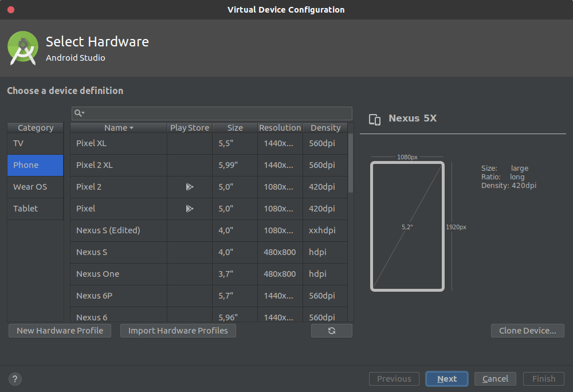Click the Category column header
Screen dimensions: 573x392
click(36, 128)
